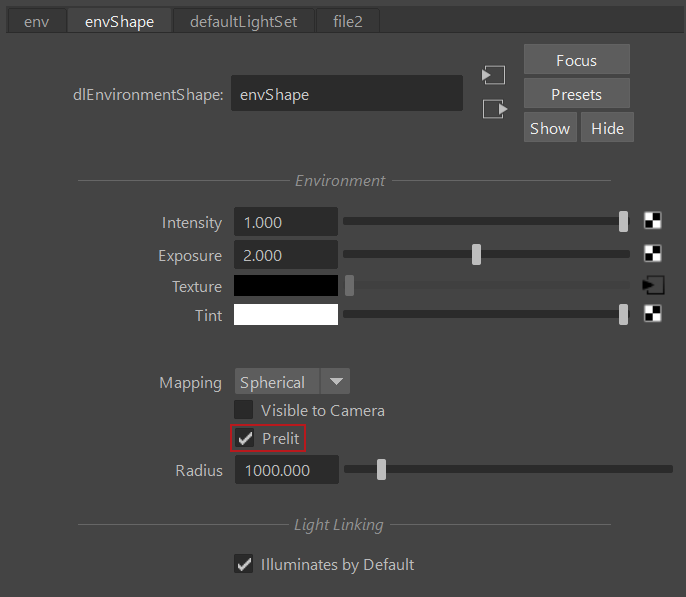Switch to the env tab
This screenshot has height=597, width=686.
[x=38, y=21]
